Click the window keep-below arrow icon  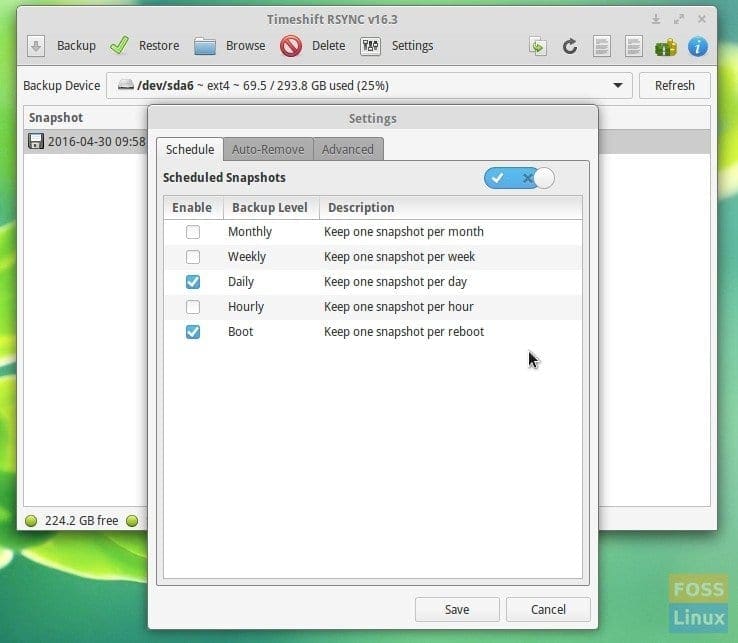tap(656, 19)
